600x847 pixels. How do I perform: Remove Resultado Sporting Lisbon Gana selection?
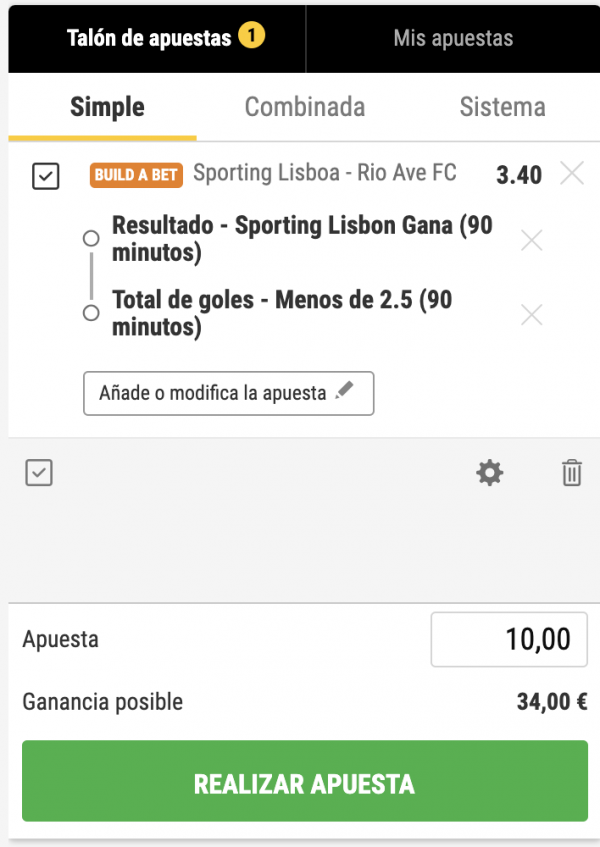click(x=532, y=240)
